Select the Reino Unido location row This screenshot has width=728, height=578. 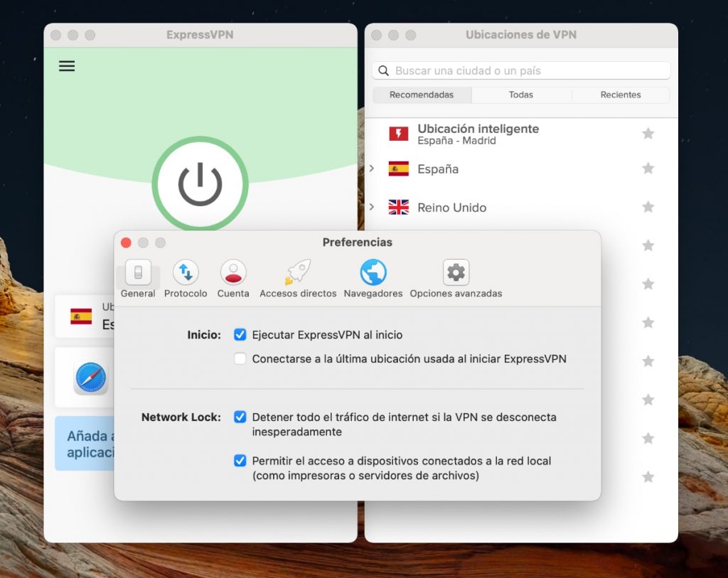coord(521,207)
